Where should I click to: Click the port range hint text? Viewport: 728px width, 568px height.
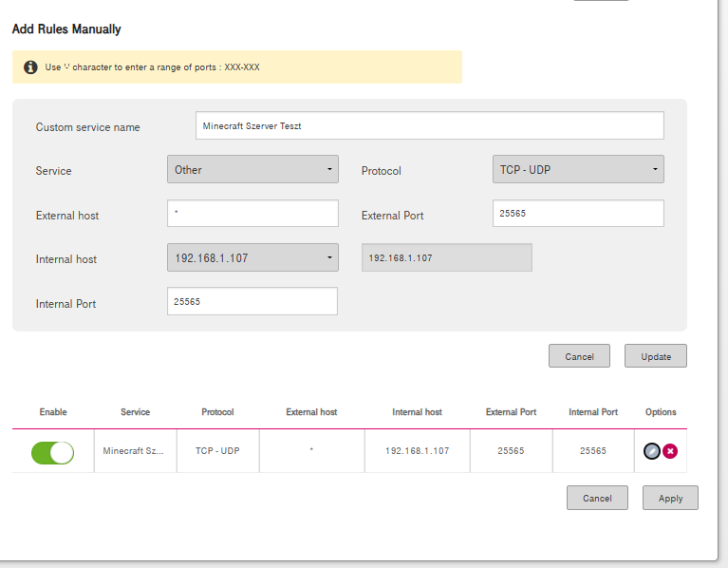pos(152,66)
